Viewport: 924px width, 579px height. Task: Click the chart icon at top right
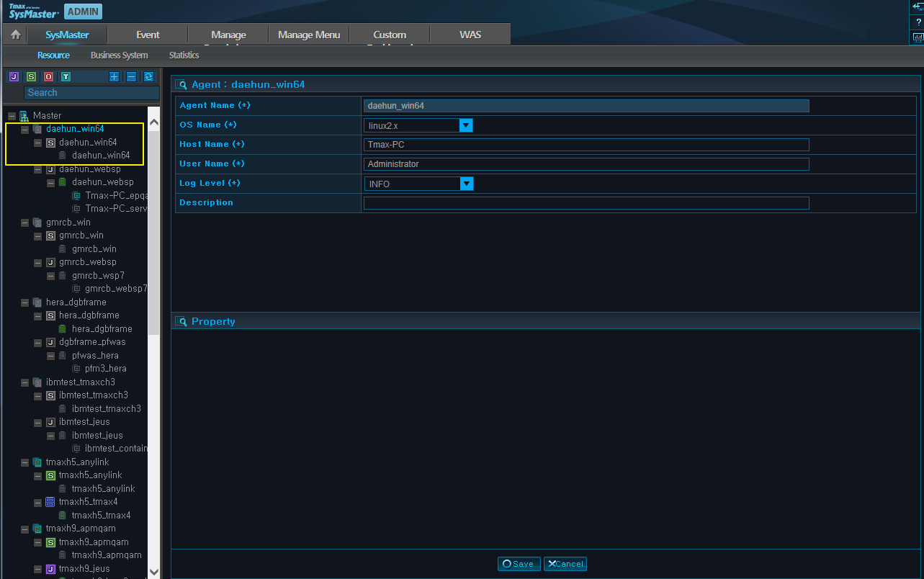coord(918,37)
